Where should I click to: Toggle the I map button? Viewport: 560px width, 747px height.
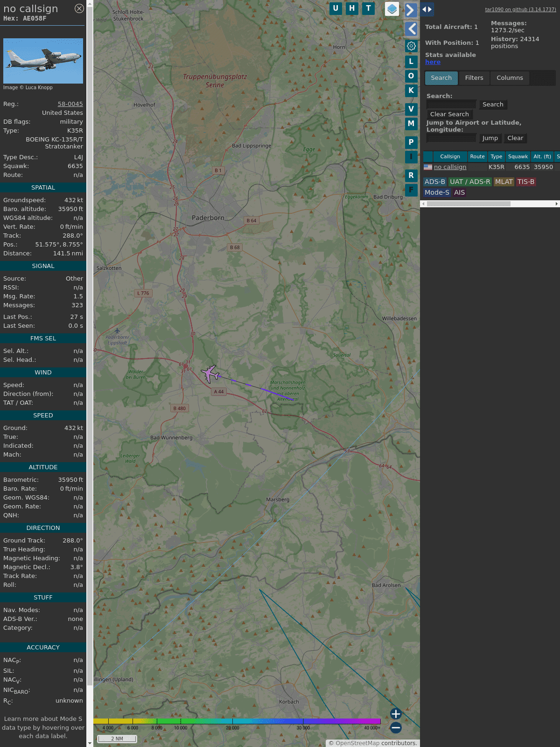(x=411, y=157)
